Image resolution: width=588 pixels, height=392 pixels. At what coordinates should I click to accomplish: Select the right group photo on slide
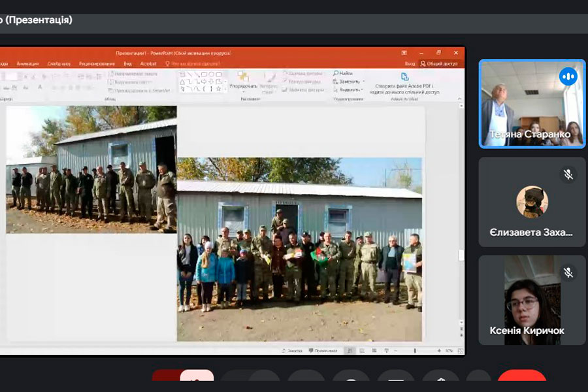coord(299,249)
